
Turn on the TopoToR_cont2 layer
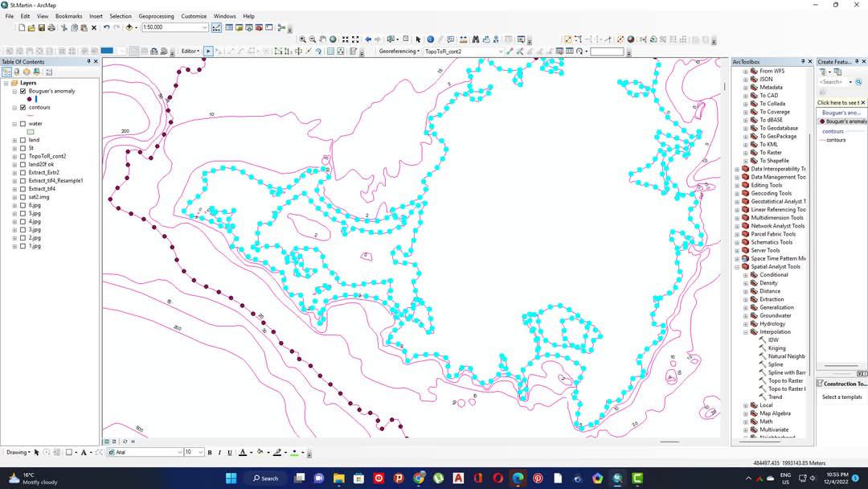coord(23,156)
